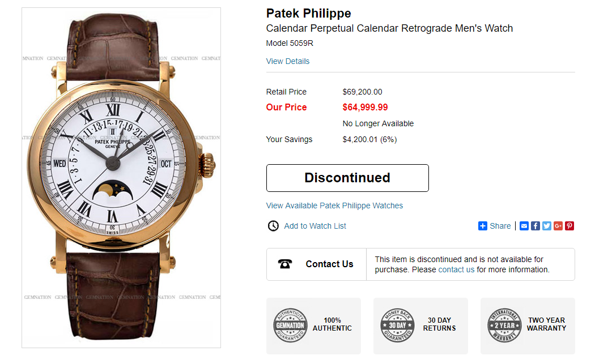This screenshot has height=364, width=612.
Task: Click the Patek Philippe brand heading
Action: coord(309,13)
